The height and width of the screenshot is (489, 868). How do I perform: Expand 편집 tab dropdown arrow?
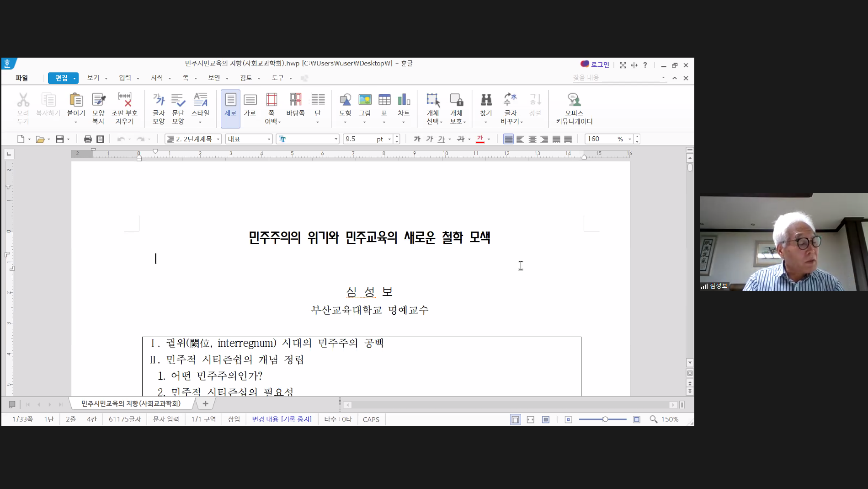pos(75,78)
